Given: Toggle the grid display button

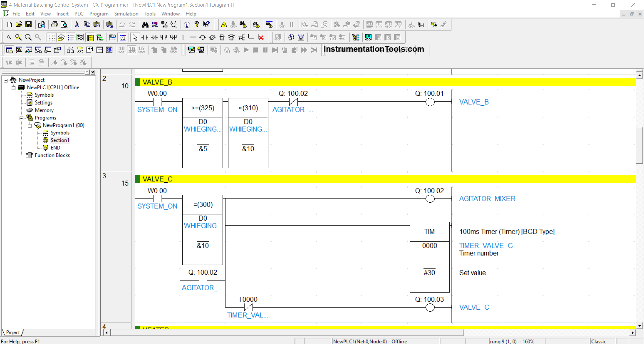Looking at the screenshot, I should [51, 37].
